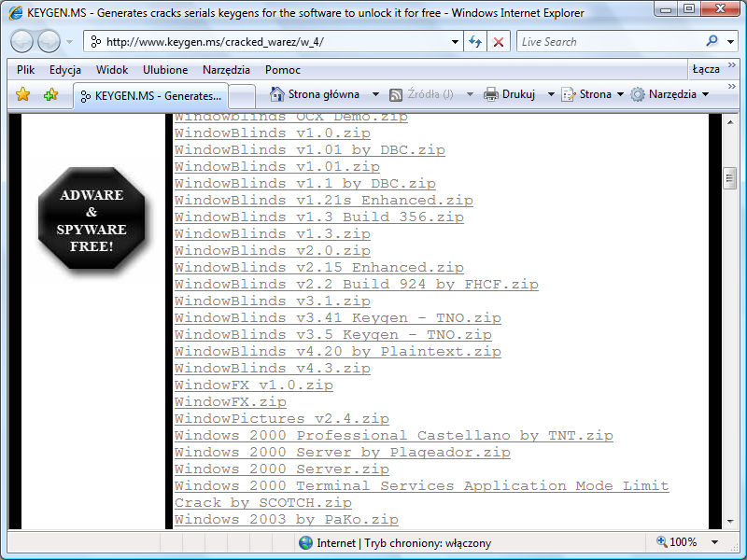Click the Drukuj printer icon

point(491,95)
